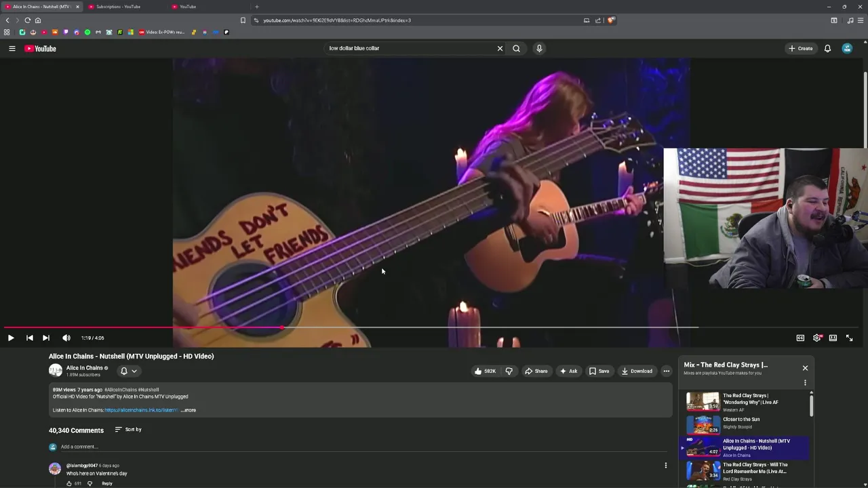Enter full screen on the video

[x=849, y=338]
